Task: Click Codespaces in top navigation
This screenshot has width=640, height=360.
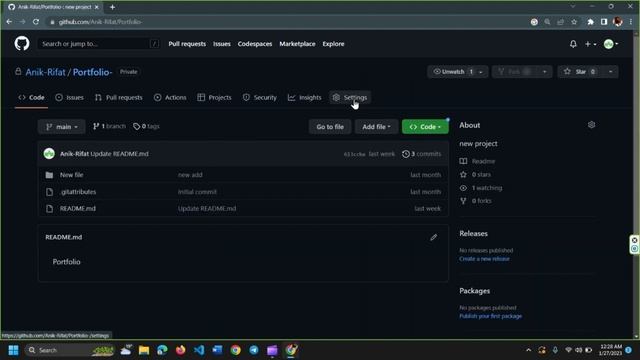Action: click(255, 44)
